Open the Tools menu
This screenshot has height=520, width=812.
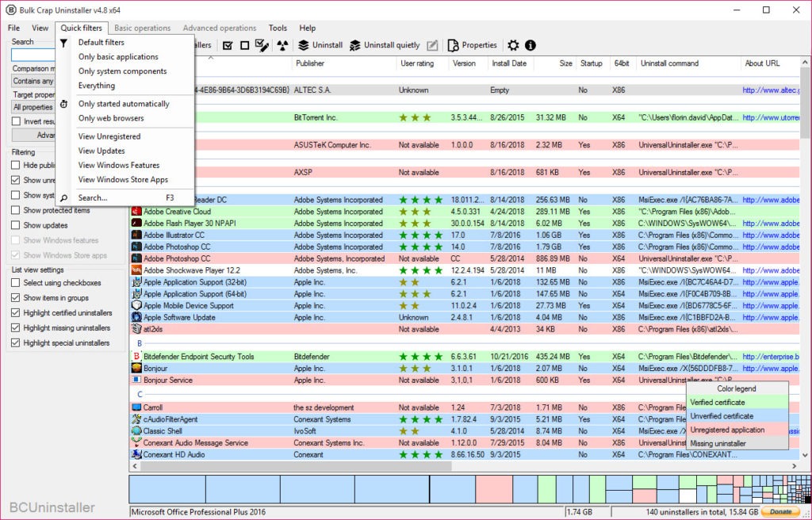pos(278,28)
